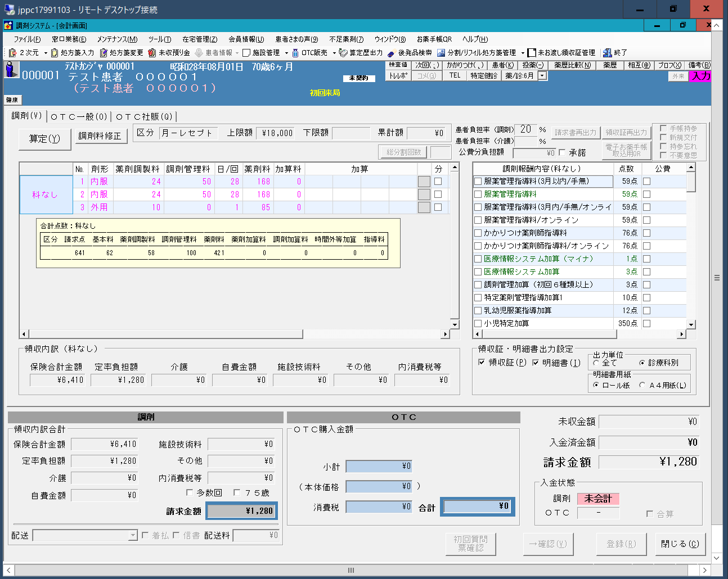Image resolution: width=728 pixels, height=579 pixels.
Task: Click the 算定歴出力 toolbar icon
Action: click(x=343, y=53)
